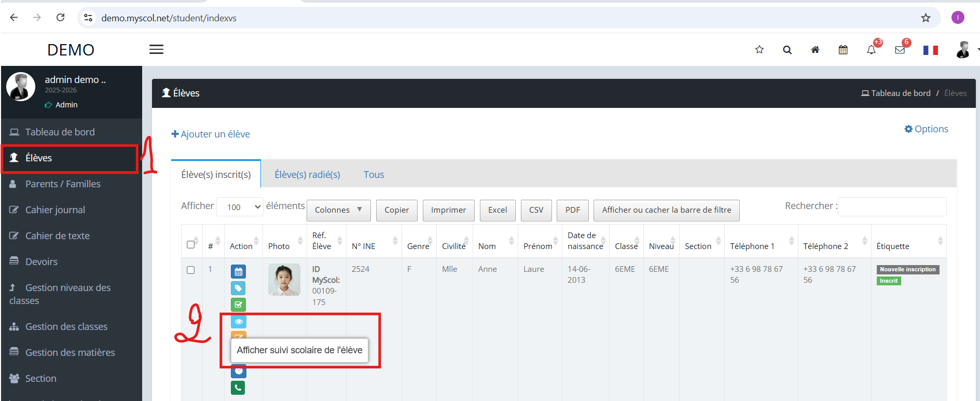
Task: Switch language via the French flag icon
Action: click(930, 50)
